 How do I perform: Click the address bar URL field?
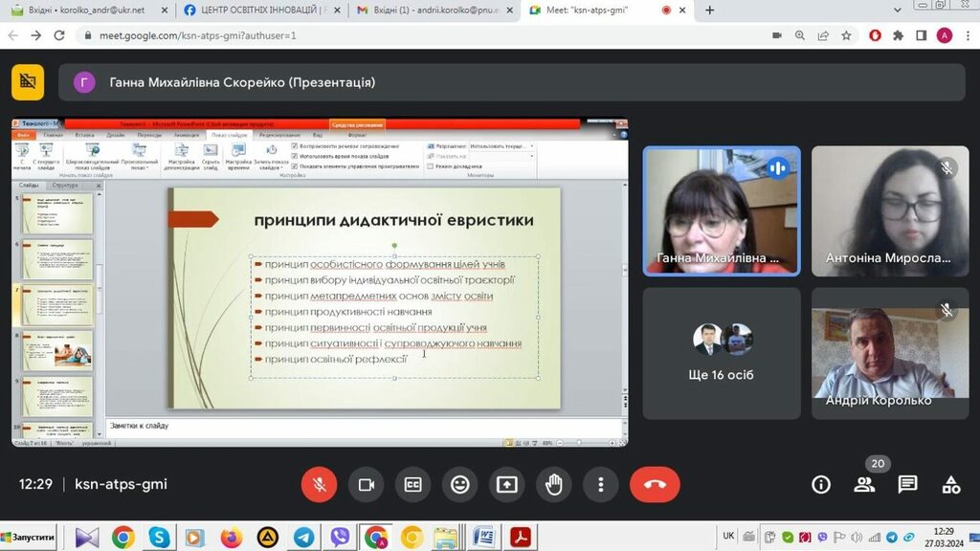click(x=383, y=35)
